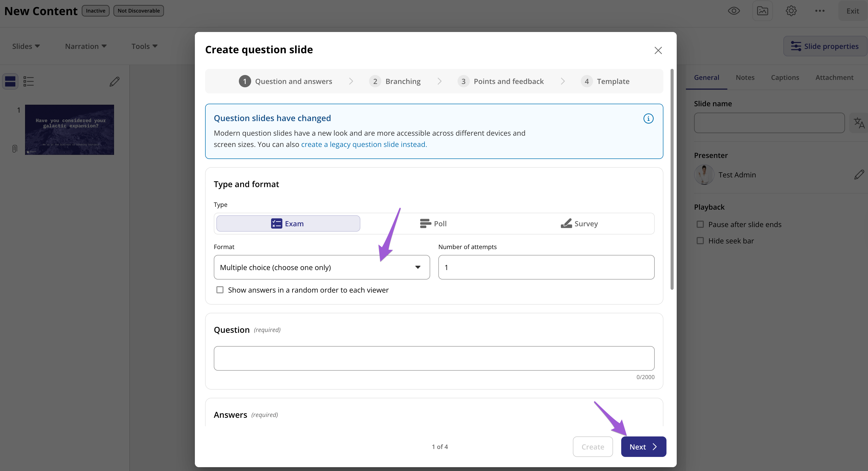The image size is (868, 471).
Task: Go to step 2 Branching
Action: click(x=395, y=81)
